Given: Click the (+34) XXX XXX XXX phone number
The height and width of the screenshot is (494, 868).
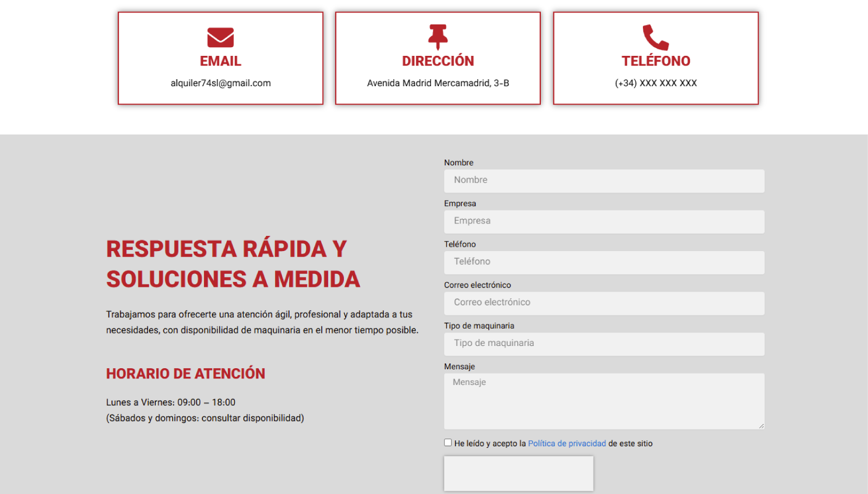Looking at the screenshot, I should click(656, 83).
